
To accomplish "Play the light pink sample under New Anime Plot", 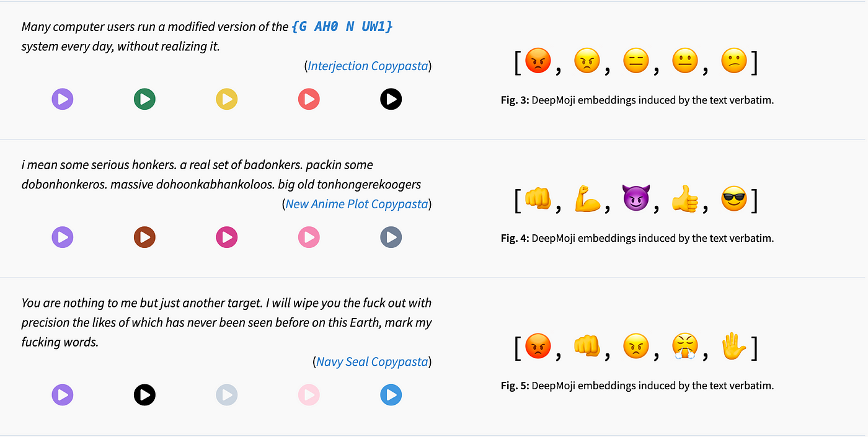I will click(309, 237).
